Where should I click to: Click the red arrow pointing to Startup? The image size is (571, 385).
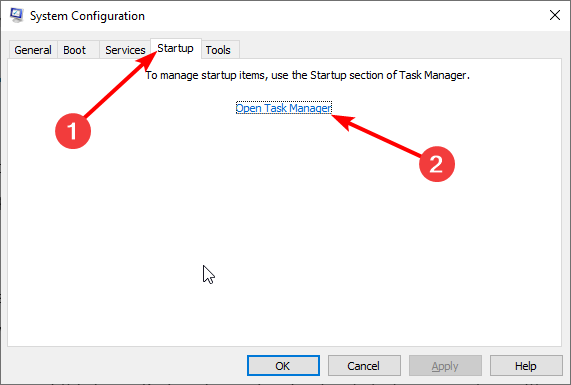pos(120,85)
